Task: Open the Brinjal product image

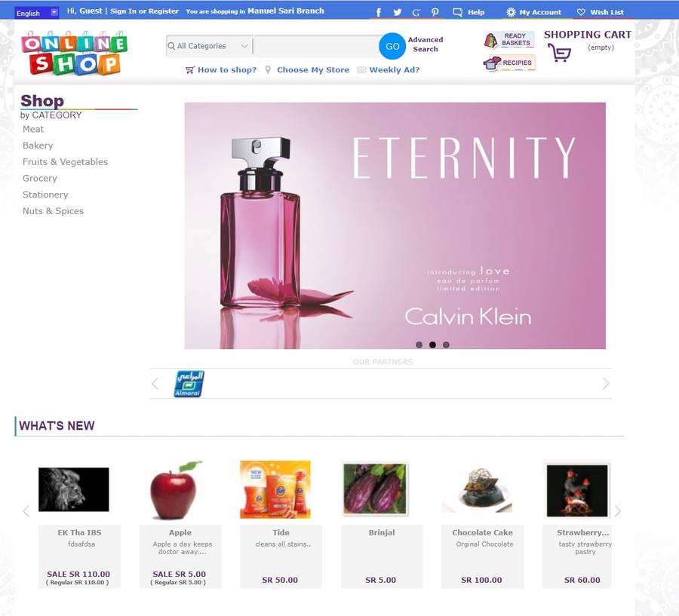Action: coord(375,489)
